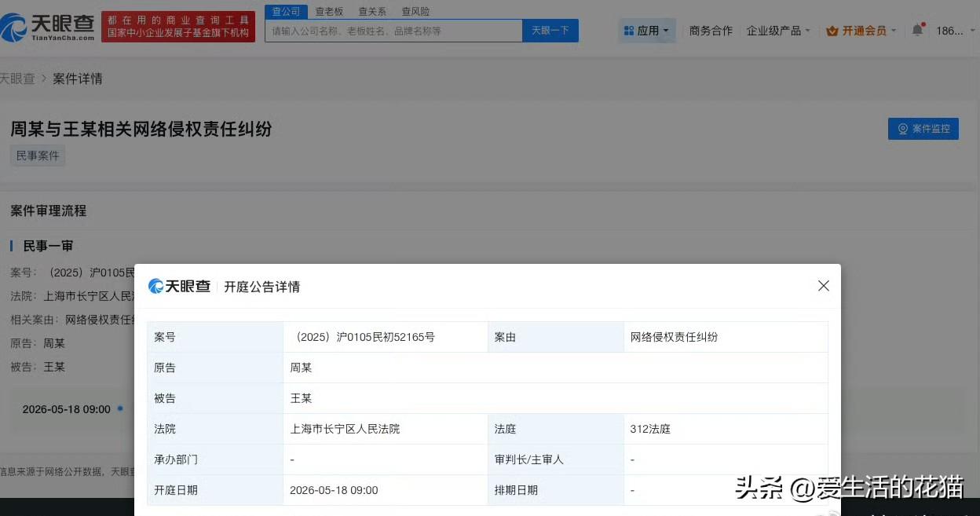This screenshot has height=516, width=980.
Task: Click the Tianyancha logo in the header
Action: pyautogui.click(x=47, y=26)
